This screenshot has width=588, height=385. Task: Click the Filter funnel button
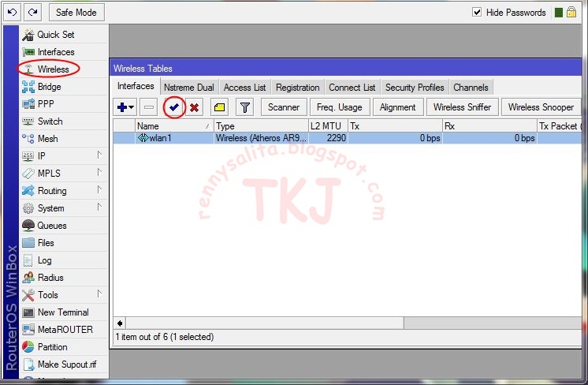tap(245, 107)
